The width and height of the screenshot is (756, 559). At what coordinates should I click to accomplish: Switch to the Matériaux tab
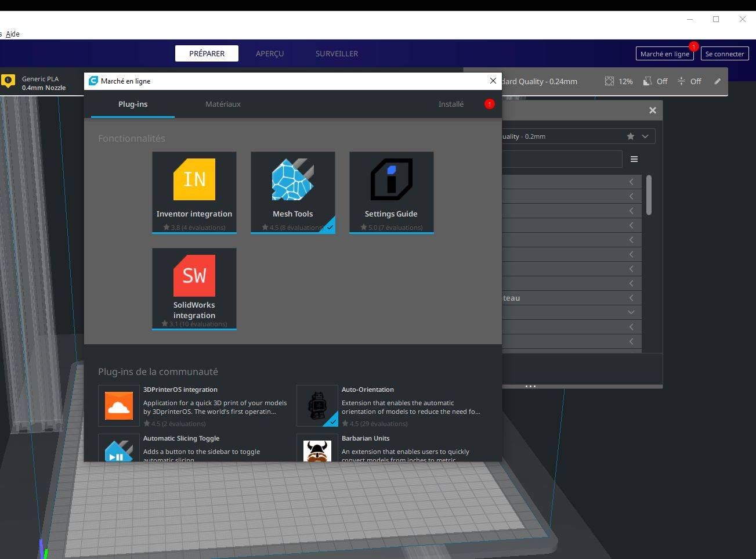pos(223,104)
